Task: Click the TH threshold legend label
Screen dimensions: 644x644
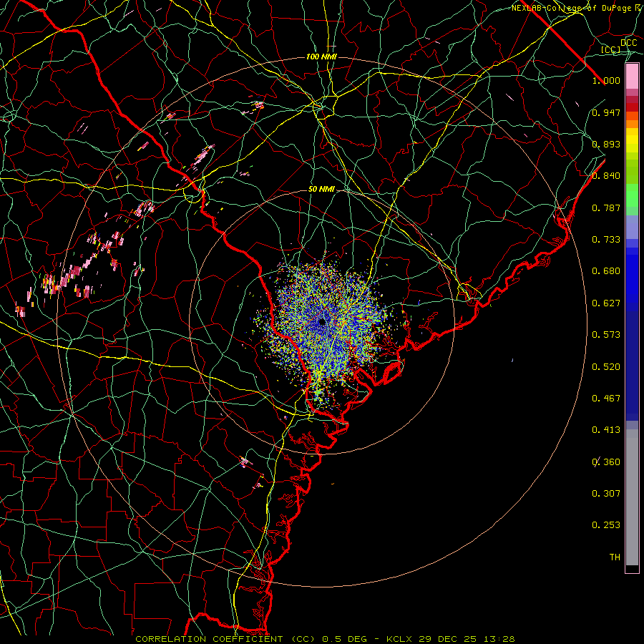Action: [615, 557]
